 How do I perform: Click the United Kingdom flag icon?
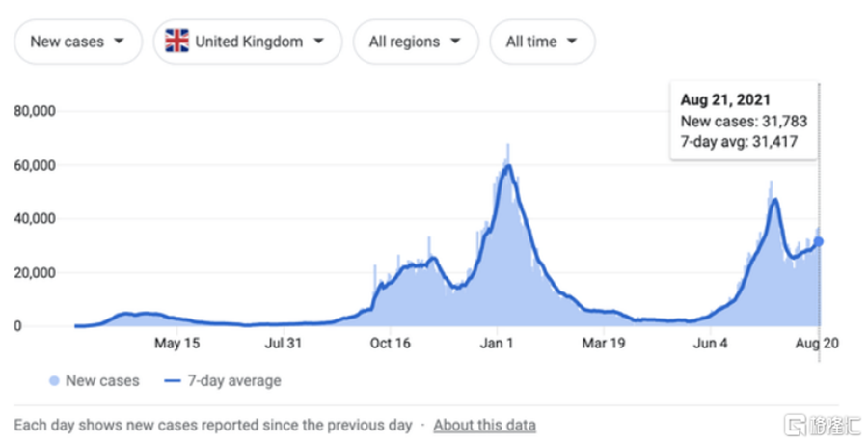(176, 42)
